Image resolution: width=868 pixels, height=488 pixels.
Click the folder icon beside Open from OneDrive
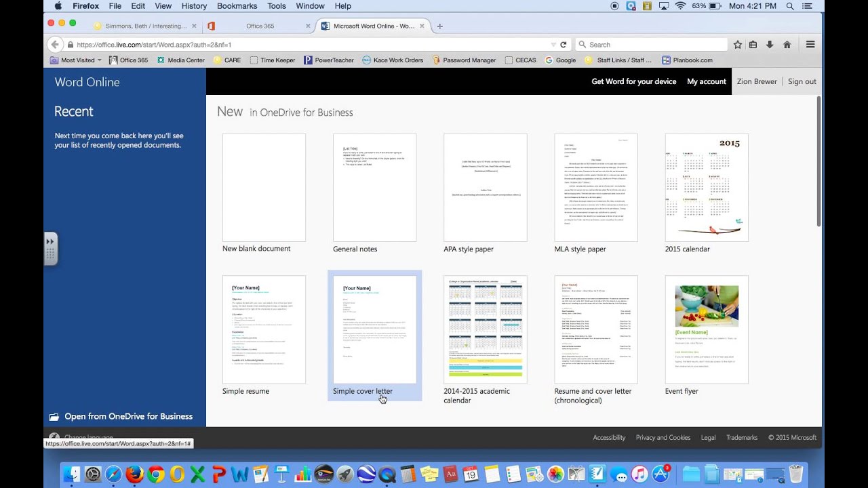[54, 417]
